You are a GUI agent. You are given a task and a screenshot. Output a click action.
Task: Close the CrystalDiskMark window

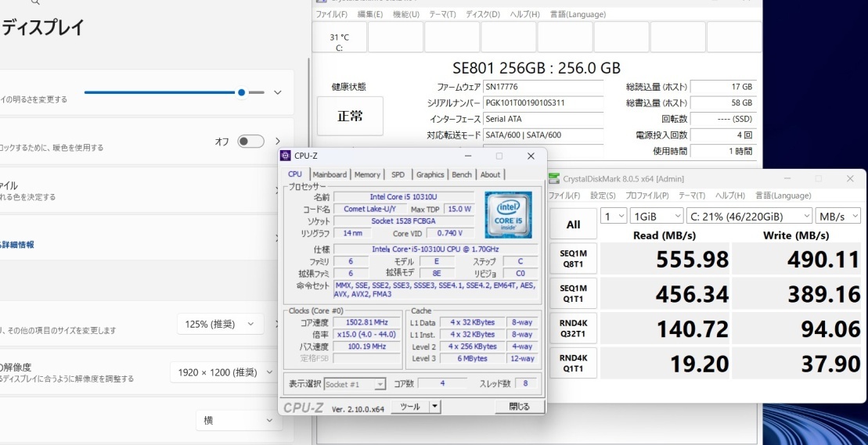[x=850, y=178]
